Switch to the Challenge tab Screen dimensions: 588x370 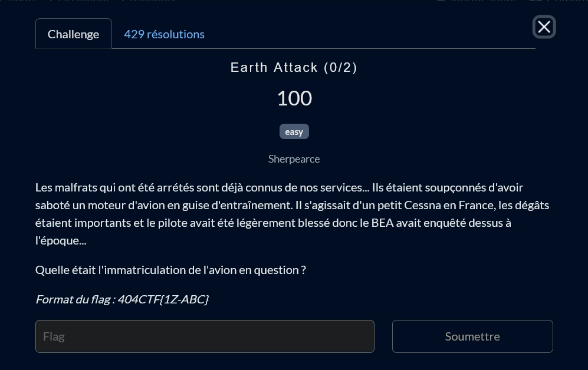(73, 34)
